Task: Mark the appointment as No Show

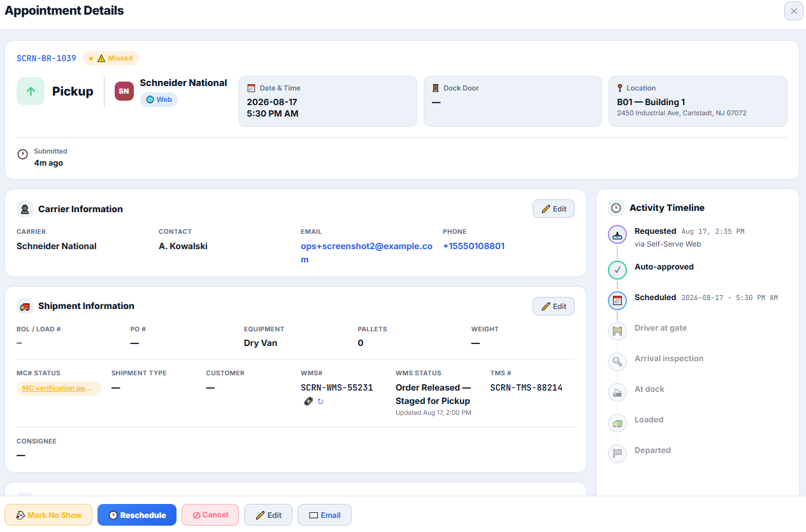Action: [48, 515]
